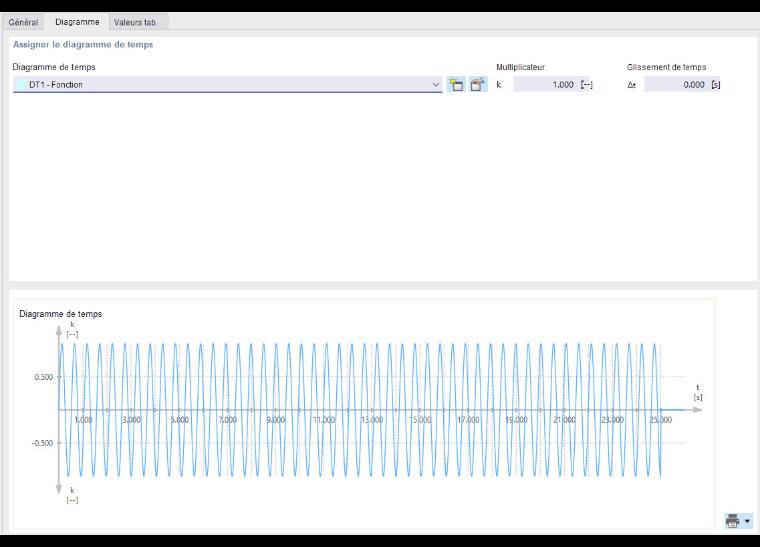Click the -0.500 axis label
Screen dimensions: 760x547
pyautogui.click(x=42, y=443)
